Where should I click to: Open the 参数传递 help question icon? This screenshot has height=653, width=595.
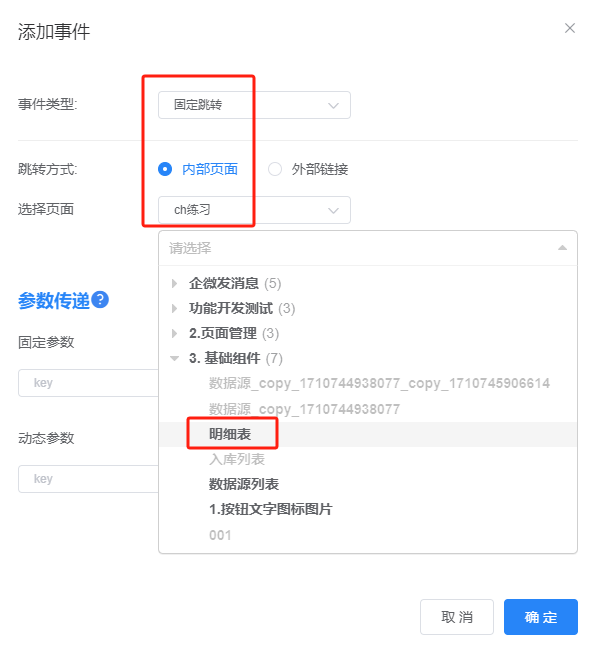[100, 299]
